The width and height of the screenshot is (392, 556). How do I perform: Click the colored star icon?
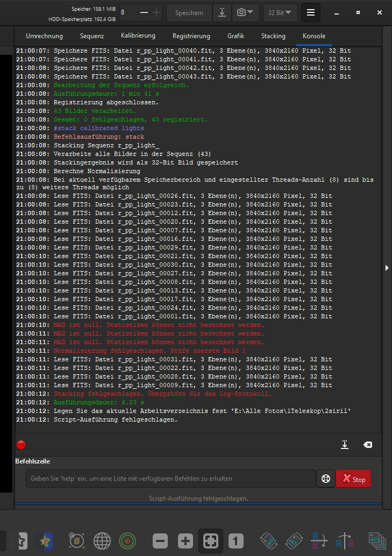45,541
